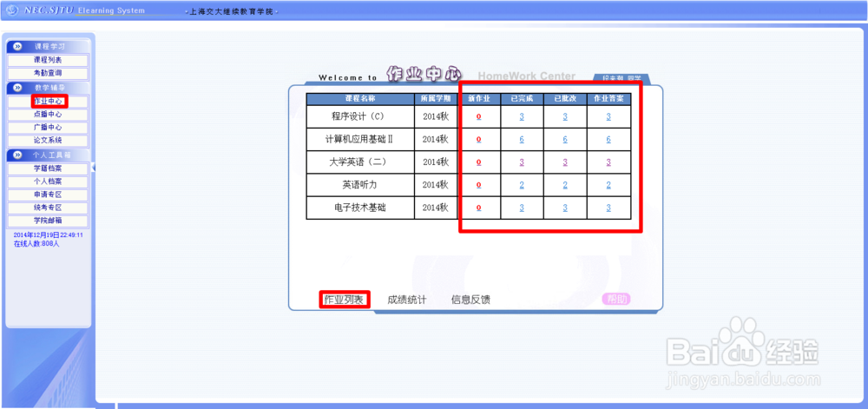868x409 pixels.
Task: Switch to the 作业列表 tab
Action: click(x=344, y=300)
